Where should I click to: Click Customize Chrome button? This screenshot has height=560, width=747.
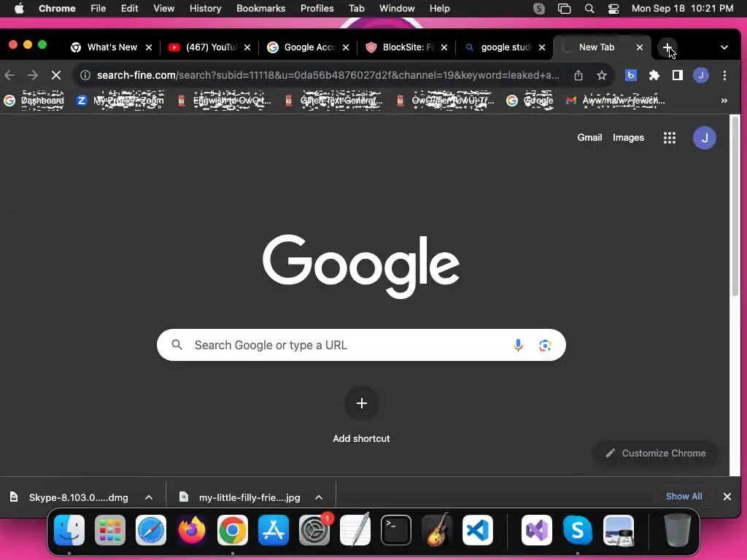[656, 453]
